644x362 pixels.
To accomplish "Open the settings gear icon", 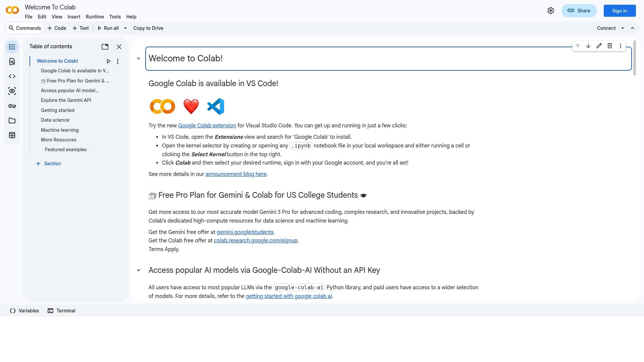I will [551, 11].
